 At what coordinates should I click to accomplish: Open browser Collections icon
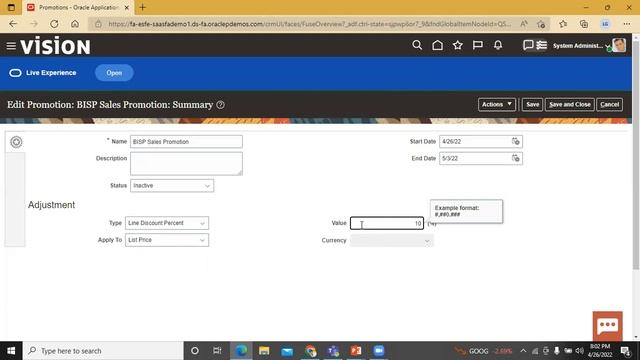584,24
